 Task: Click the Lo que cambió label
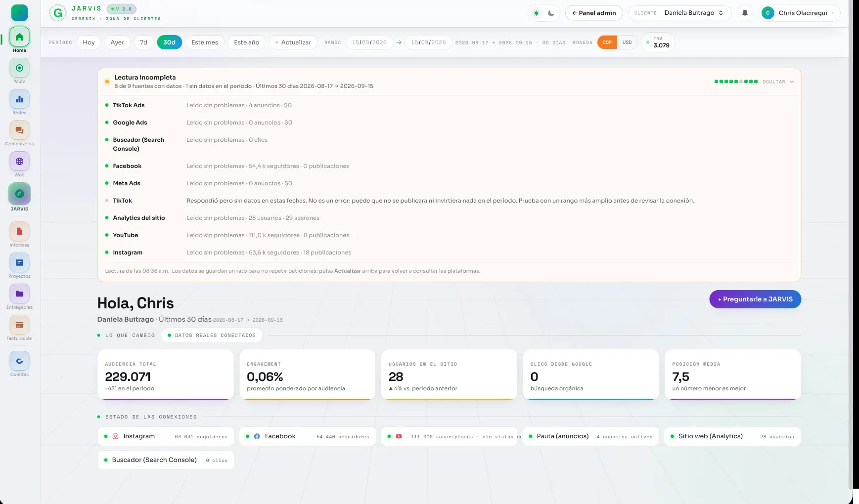130,336
